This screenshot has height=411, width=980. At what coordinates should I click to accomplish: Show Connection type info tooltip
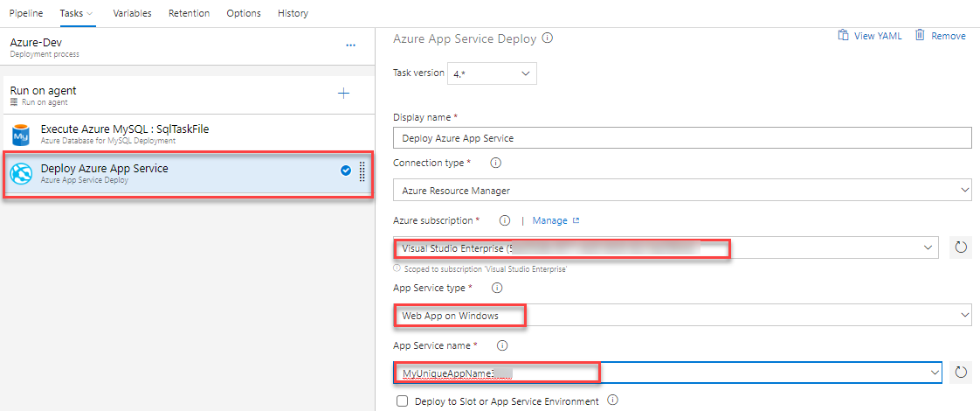click(496, 164)
